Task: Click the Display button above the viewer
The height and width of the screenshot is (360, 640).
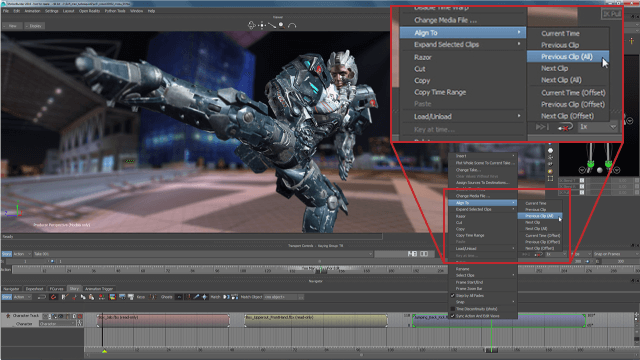Action: [34, 26]
